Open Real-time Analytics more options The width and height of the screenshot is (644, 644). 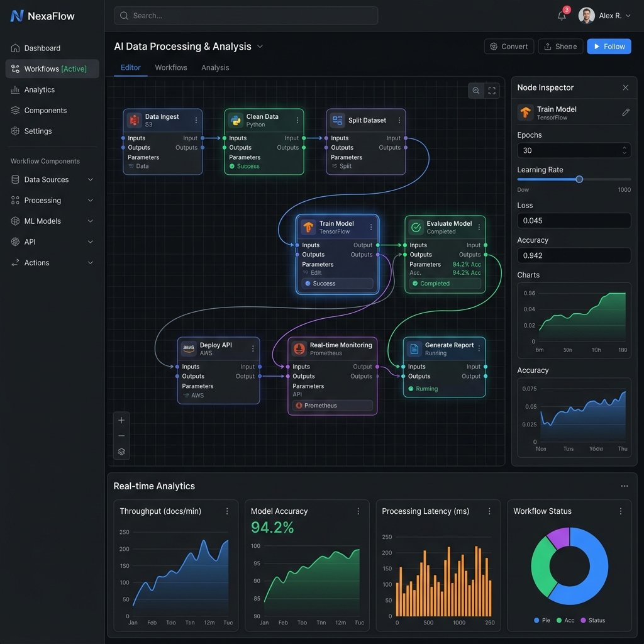[625, 486]
